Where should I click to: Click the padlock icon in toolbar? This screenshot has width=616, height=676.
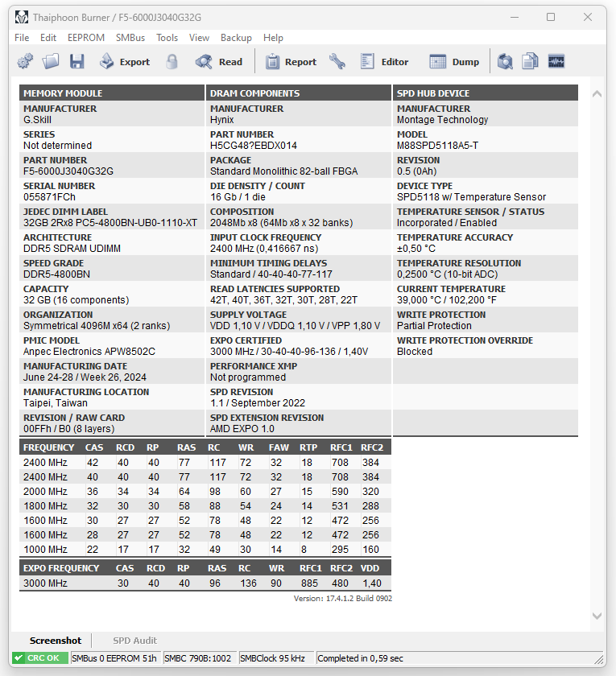172,61
